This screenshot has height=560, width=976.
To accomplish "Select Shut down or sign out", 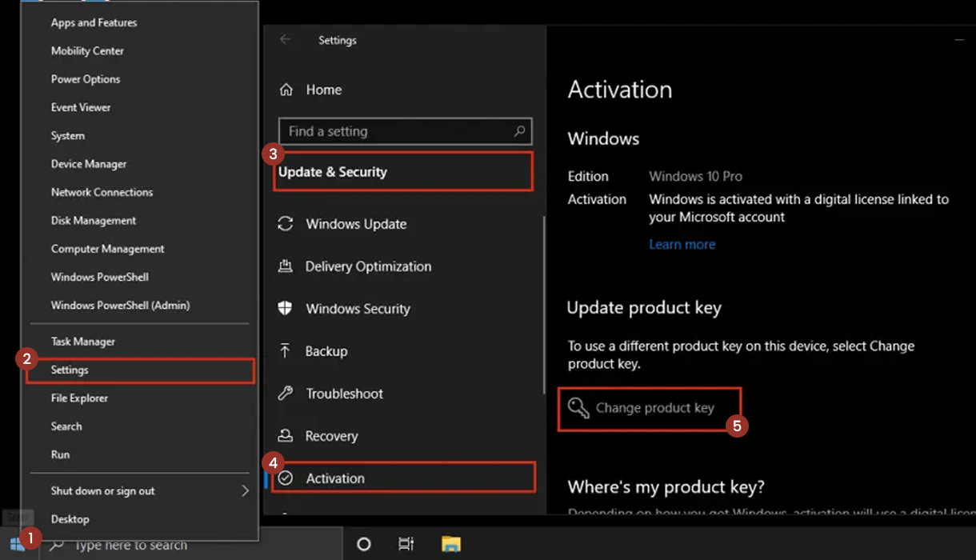I will 103,491.
